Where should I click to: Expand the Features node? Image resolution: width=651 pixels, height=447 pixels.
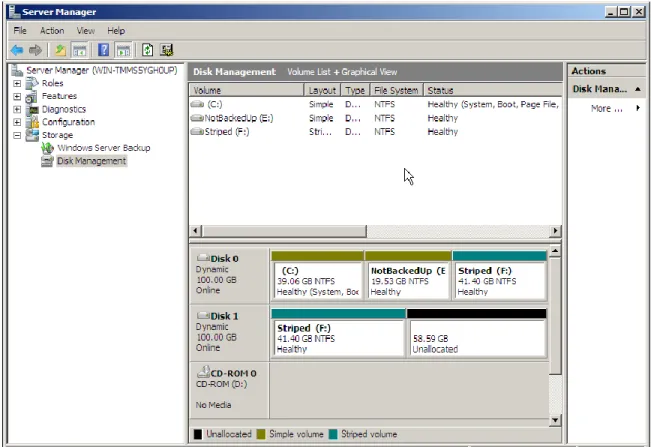pyautogui.click(x=17, y=96)
